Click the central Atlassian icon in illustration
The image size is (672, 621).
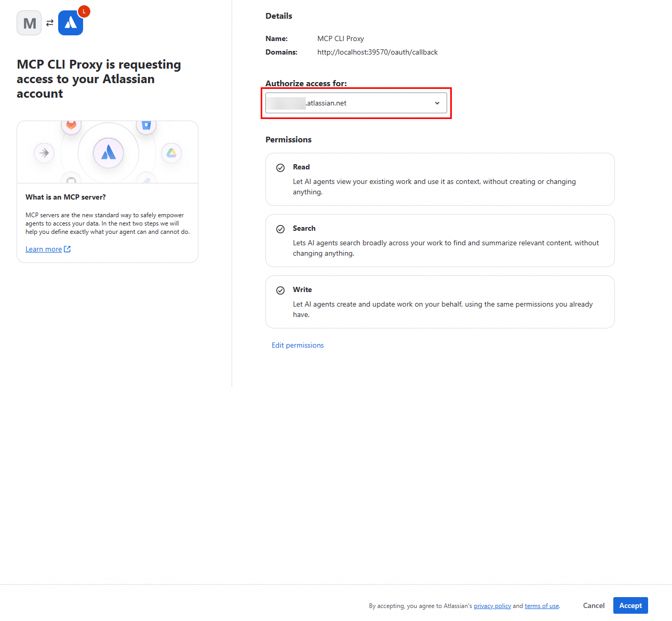[109, 152]
